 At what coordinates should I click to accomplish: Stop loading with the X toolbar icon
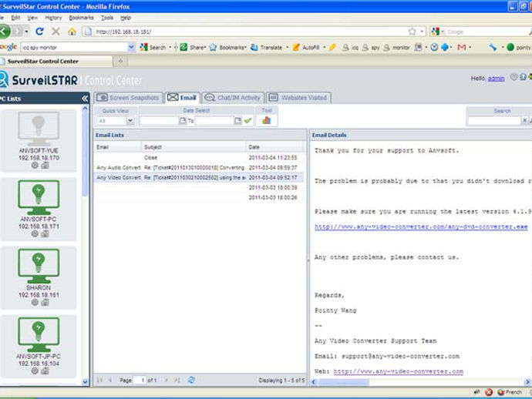56,32
